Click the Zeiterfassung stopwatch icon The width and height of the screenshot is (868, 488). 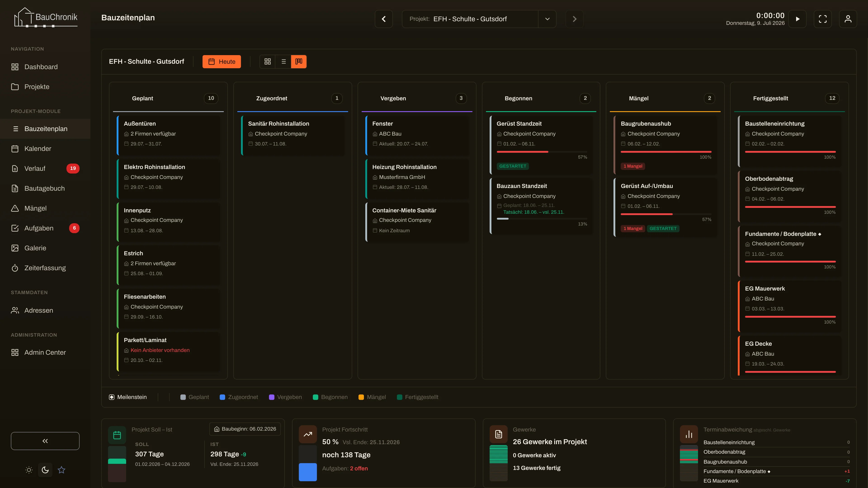coord(15,268)
